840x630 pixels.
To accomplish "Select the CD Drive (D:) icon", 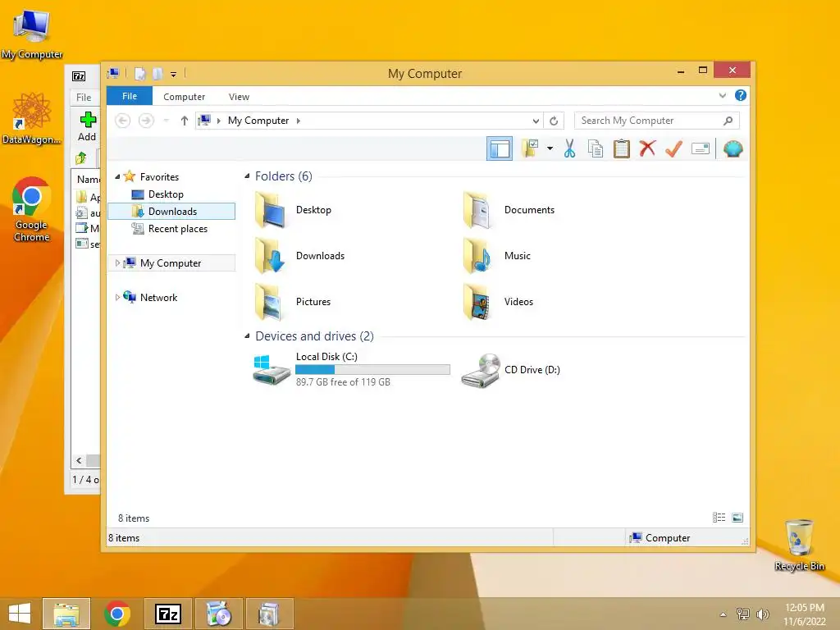I will pyautogui.click(x=481, y=370).
